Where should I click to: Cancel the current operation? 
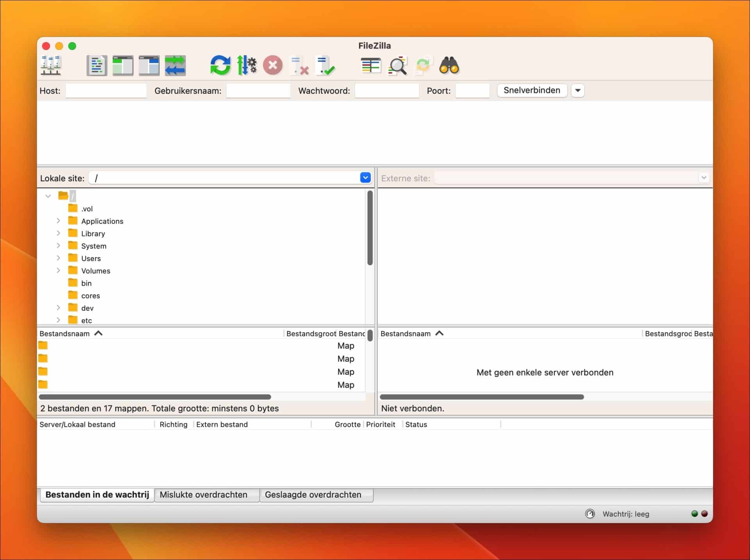pos(273,65)
